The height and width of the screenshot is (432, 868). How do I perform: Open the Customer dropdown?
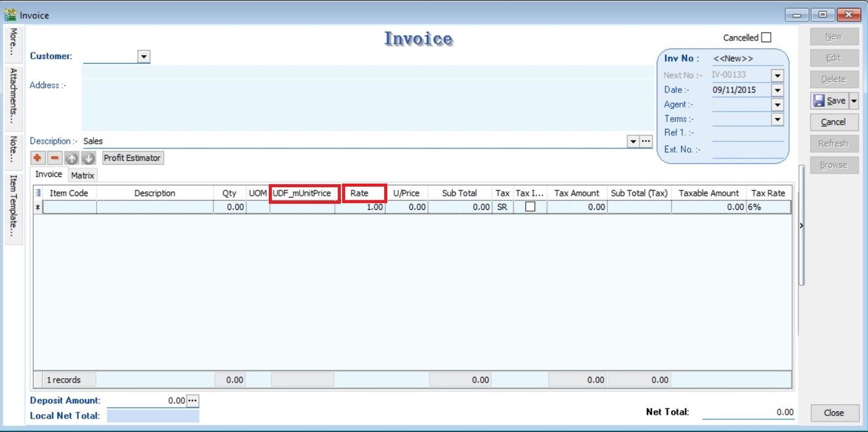[143, 57]
